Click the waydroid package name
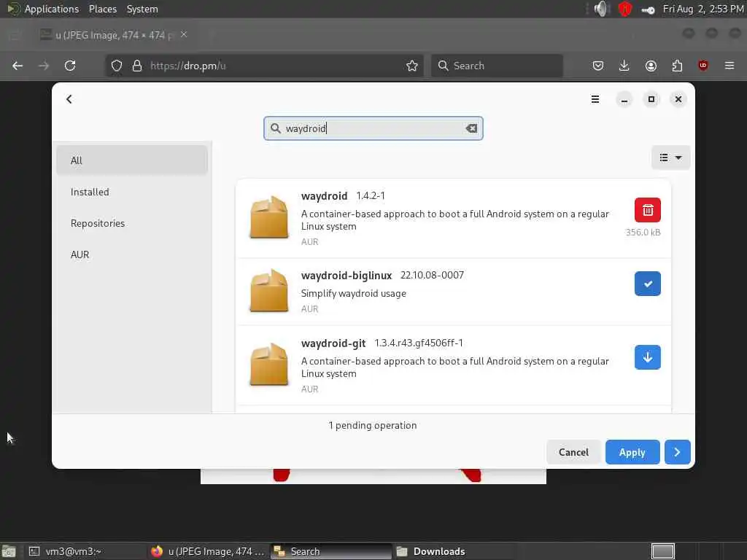747x560 pixels. click(324, 195)
